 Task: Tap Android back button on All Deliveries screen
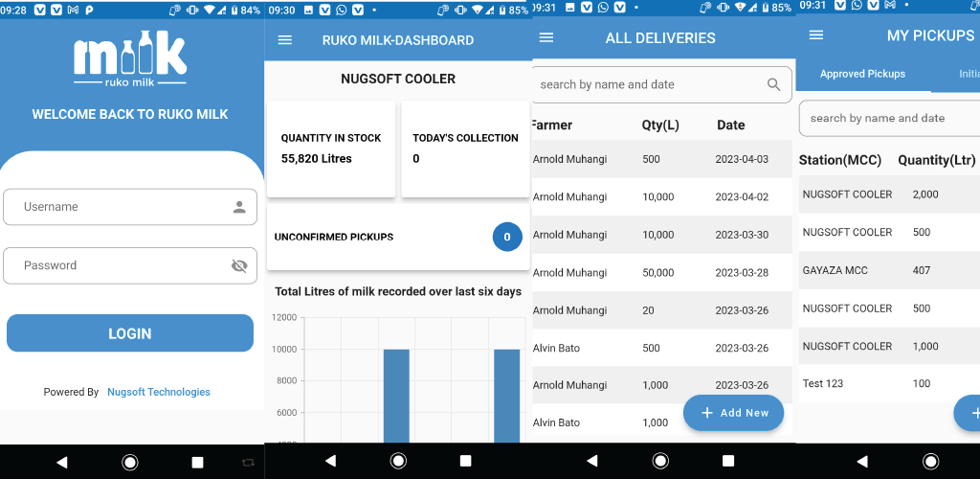click(592, 461)
